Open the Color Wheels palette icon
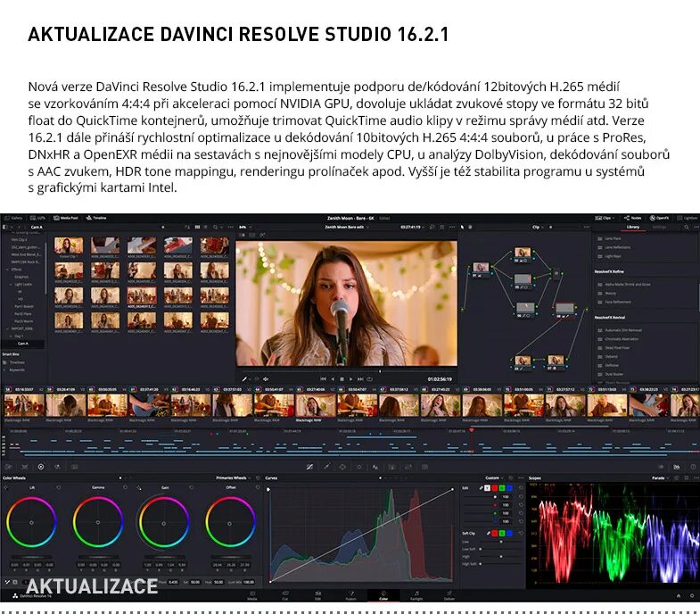Image resolution: width=700 pixels, height=614 pixels. [x=41, y=467]
